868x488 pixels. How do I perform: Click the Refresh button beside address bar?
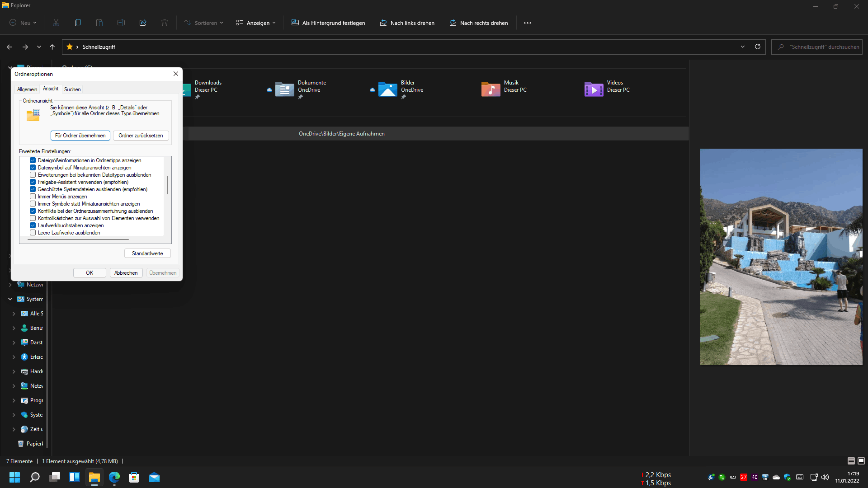[758, 47]
